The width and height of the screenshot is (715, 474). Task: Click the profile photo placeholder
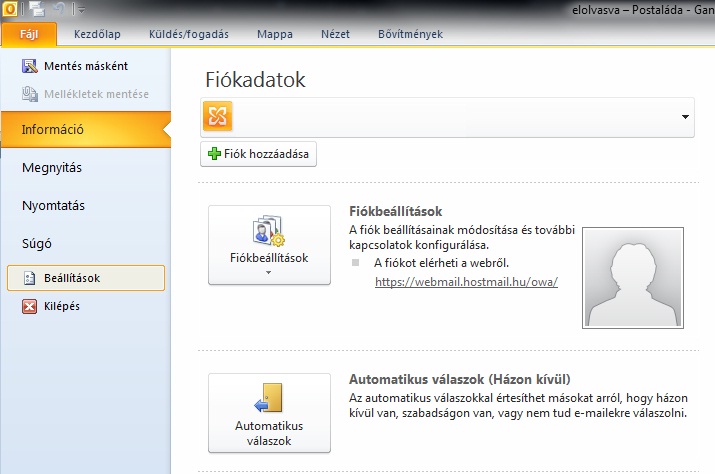point(633,278)
